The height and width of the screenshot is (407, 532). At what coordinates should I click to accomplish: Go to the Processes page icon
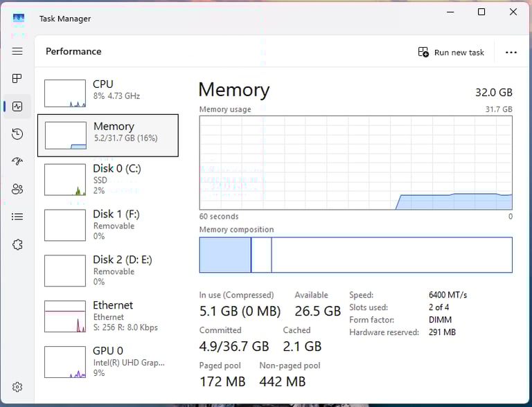tap(17, 78)
